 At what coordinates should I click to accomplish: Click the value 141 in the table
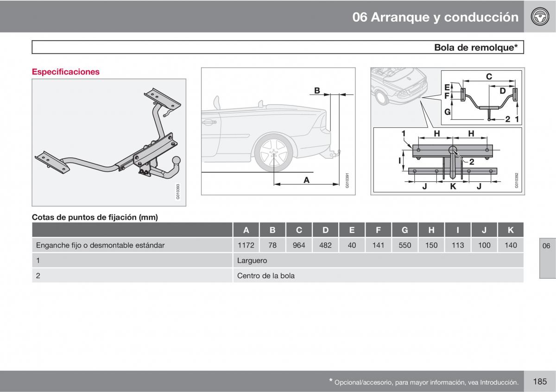coord(378,245)
